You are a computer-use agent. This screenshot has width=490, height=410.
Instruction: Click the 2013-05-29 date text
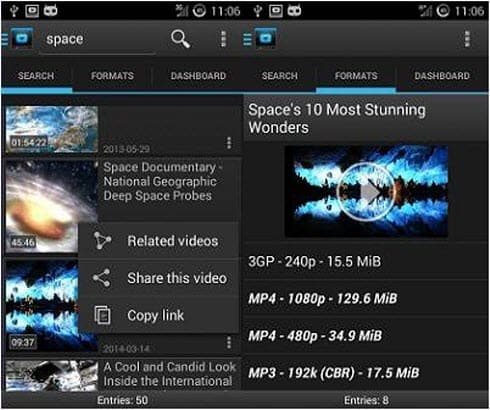click(x=126, y=149)
